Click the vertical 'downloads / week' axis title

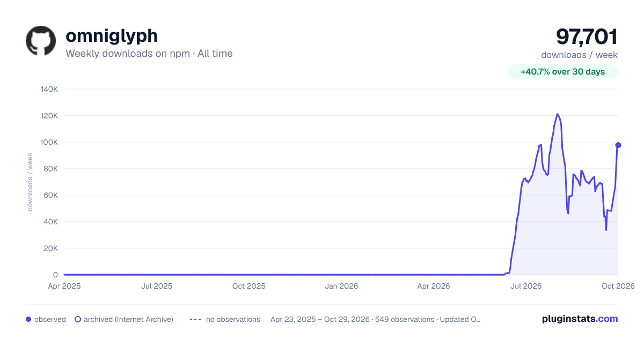click(30, 182)
